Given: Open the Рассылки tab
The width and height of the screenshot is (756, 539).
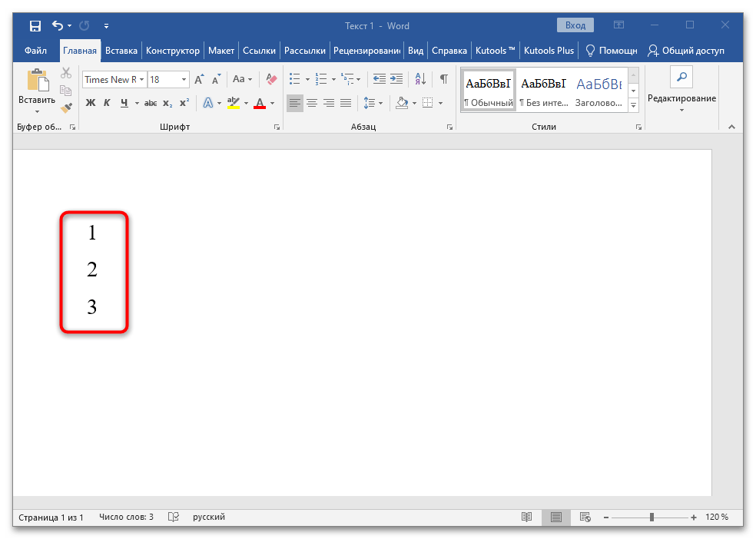Looking at the screenshot, I should click(x=305, y=51).
